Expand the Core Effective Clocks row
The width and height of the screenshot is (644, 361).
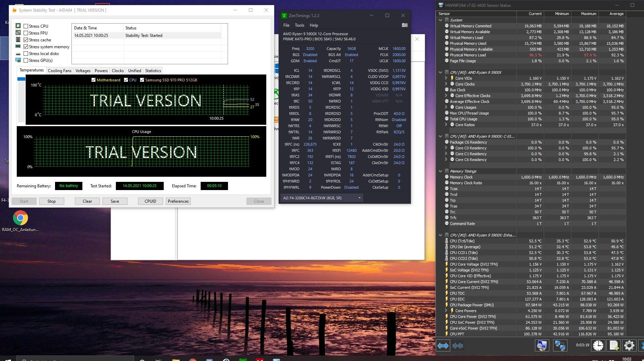pos(446,96)
